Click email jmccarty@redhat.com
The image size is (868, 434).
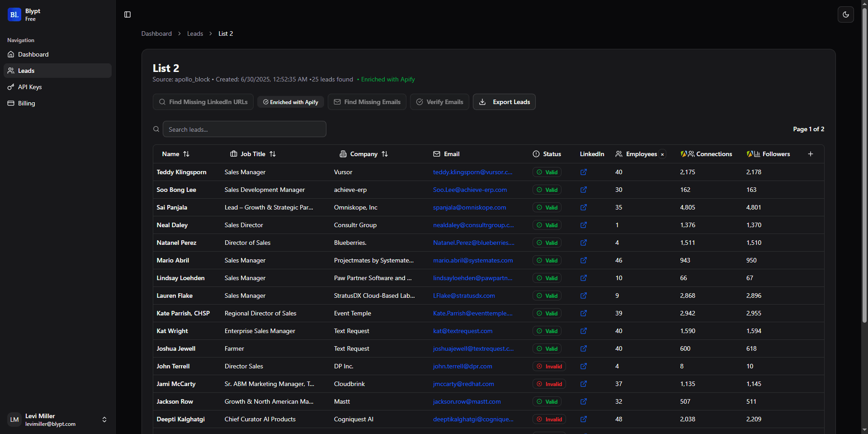click(x=463, y=384)
